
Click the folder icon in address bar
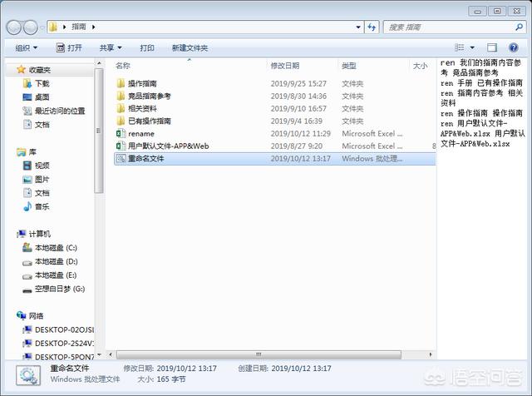53,27
